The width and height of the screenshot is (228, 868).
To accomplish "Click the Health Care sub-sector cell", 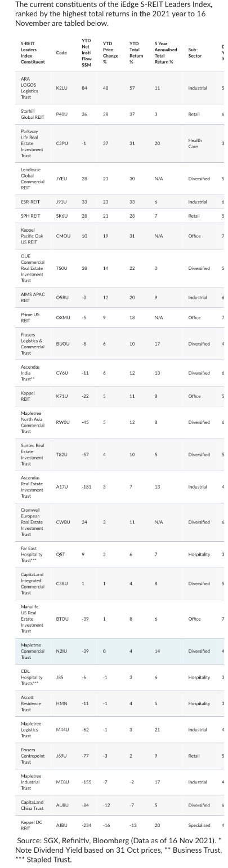I will tap(195, 144).
